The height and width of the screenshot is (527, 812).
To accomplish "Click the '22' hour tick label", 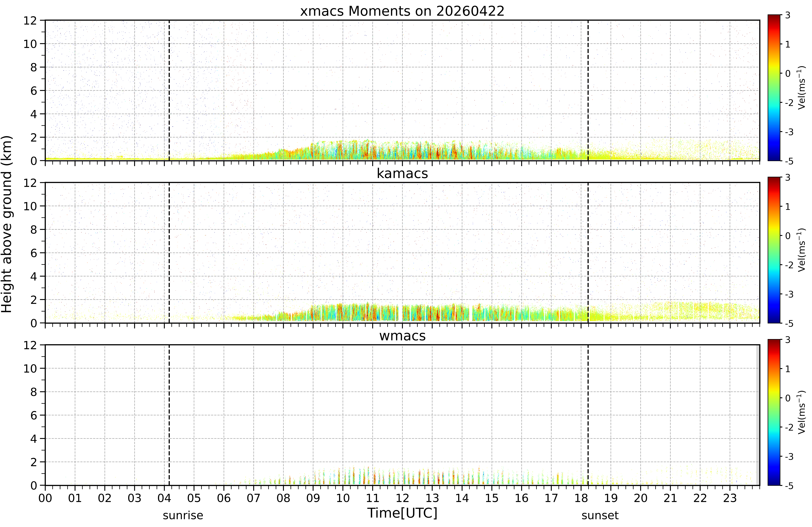I will click(700, 498).
